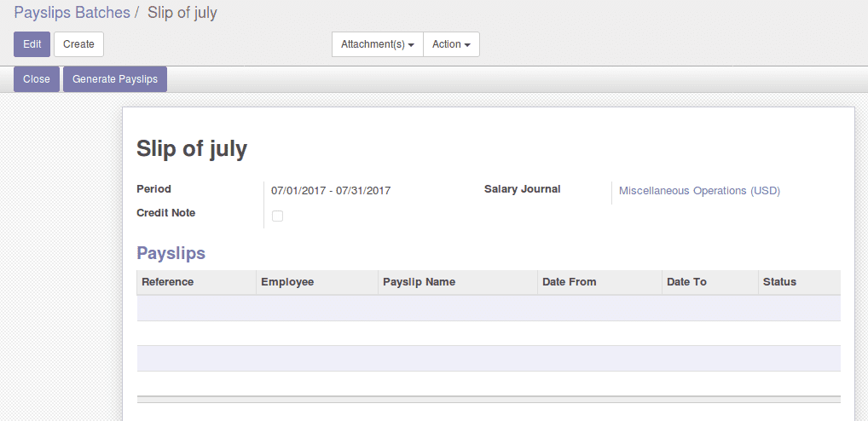
Task: Select the period value 07/01/2017 - 07/31/2017
Action: click(x=331, y=191)
